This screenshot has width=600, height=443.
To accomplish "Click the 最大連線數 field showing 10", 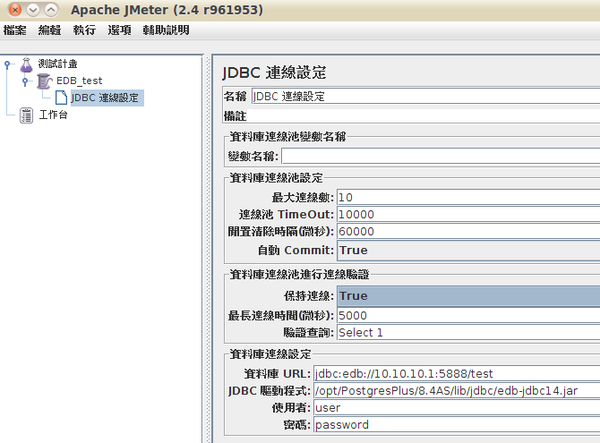I will pyautogui.click(x=468, y=197).
